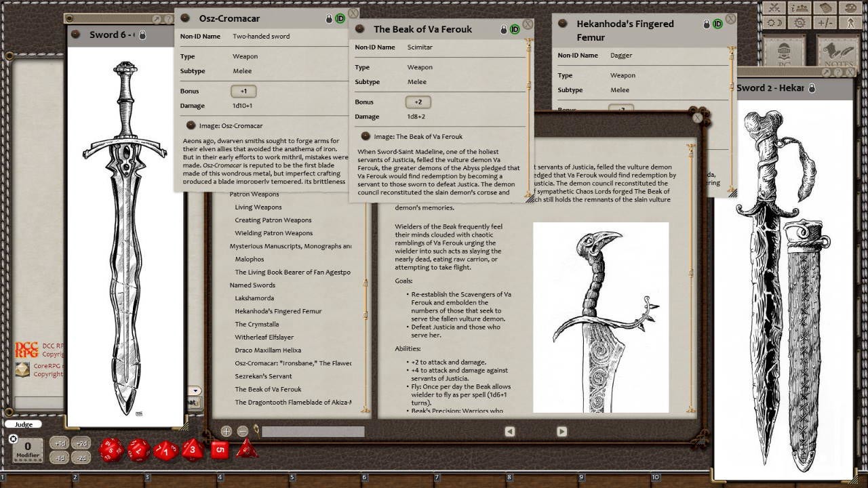This screenshot has width=868, height=488.
Task: Toggle the ID button on Osz-Cromacar window
Action: click(340, 18)
